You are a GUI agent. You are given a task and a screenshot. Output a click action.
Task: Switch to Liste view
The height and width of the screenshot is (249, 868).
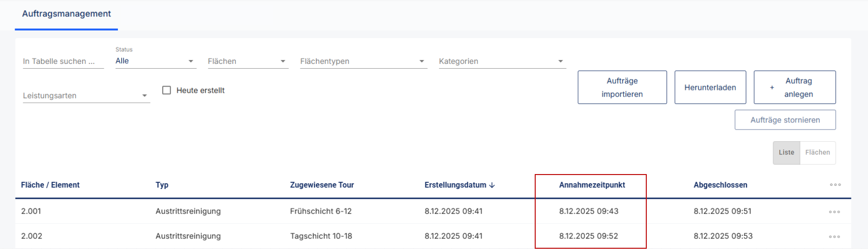click(x=786, y=152)
